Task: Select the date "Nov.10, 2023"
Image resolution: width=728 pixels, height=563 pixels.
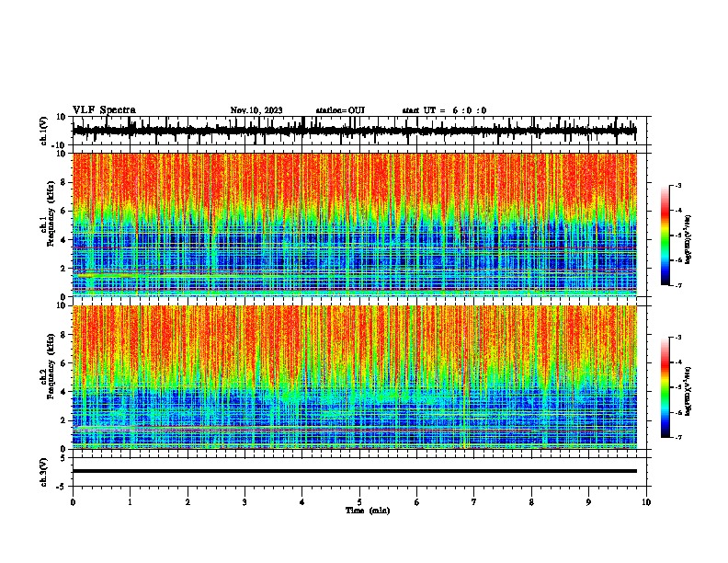Action: (256, 110)
